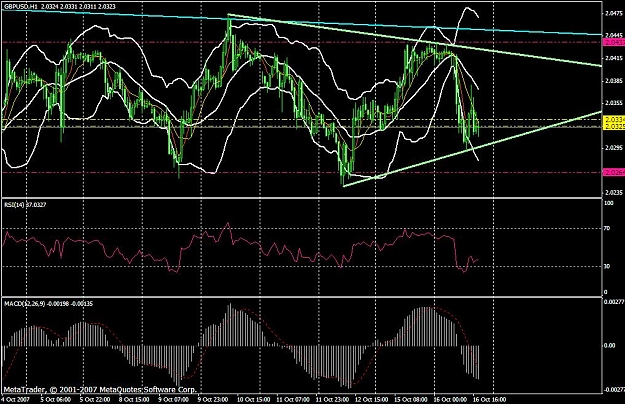
Task: Click the 5 Oct 06:00 time label
Action: 56,399
